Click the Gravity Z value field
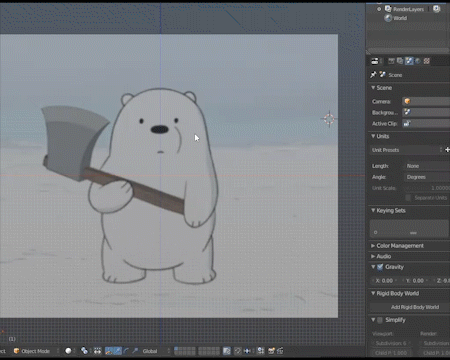 [442, 281]
